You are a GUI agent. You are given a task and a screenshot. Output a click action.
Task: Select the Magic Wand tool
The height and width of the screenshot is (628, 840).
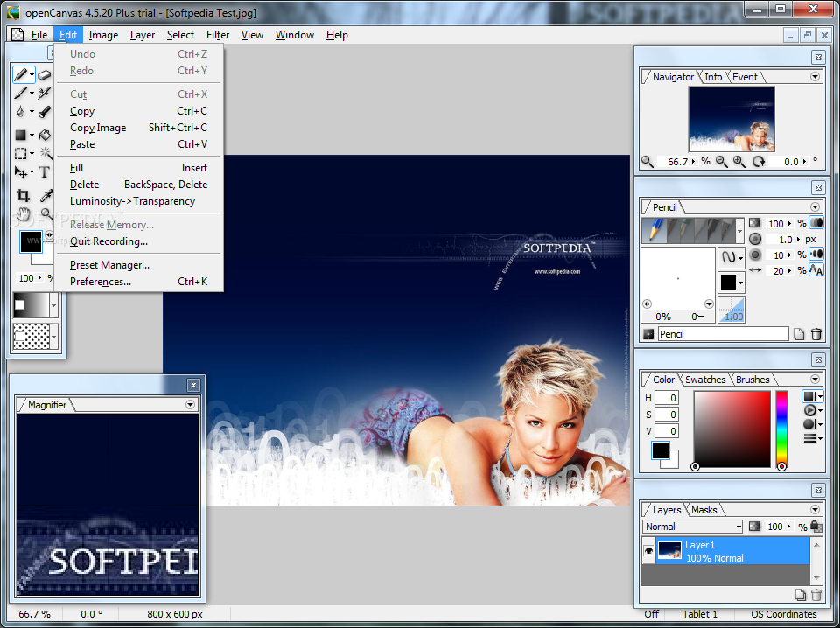(x=45, y=154)
